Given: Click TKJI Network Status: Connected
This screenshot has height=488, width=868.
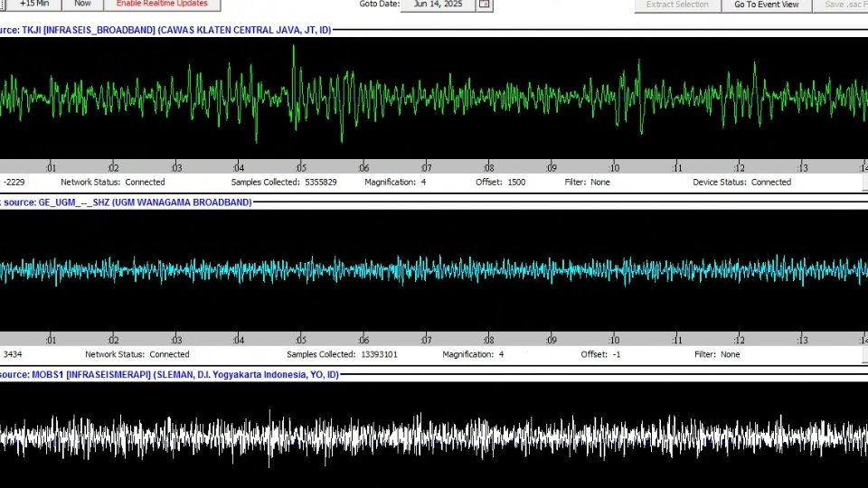Looking at the screenshot, I should tap(113, 182).
